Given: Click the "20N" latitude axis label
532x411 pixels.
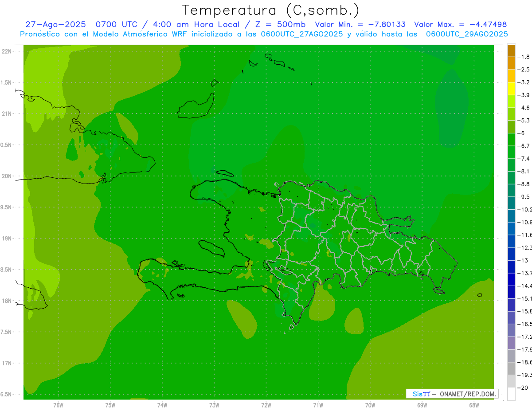Looking at the screenshot, I should pos(8,176).
